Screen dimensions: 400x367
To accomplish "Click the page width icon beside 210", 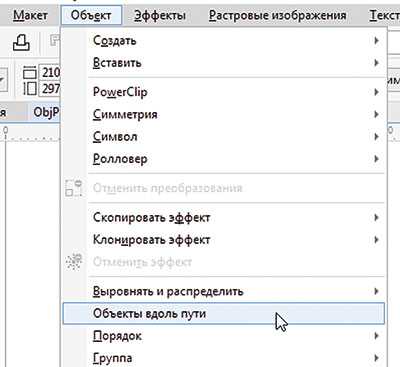I will tap(29, 73).
